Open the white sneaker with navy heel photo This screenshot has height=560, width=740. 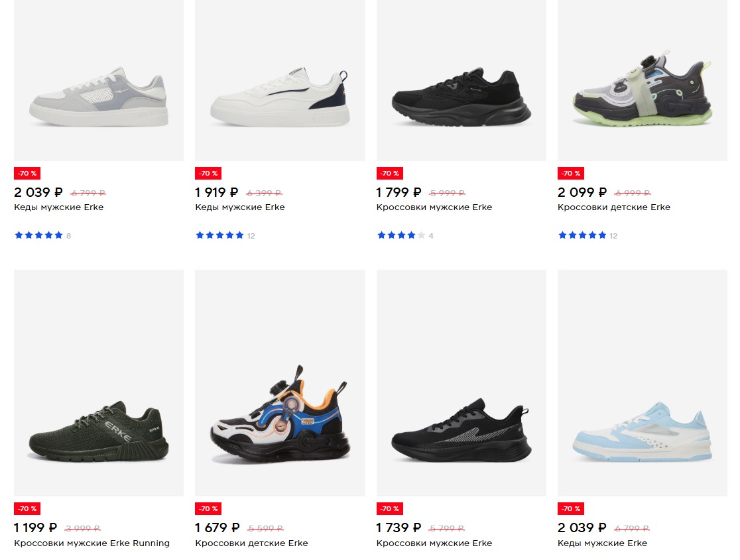coord(280,80)
